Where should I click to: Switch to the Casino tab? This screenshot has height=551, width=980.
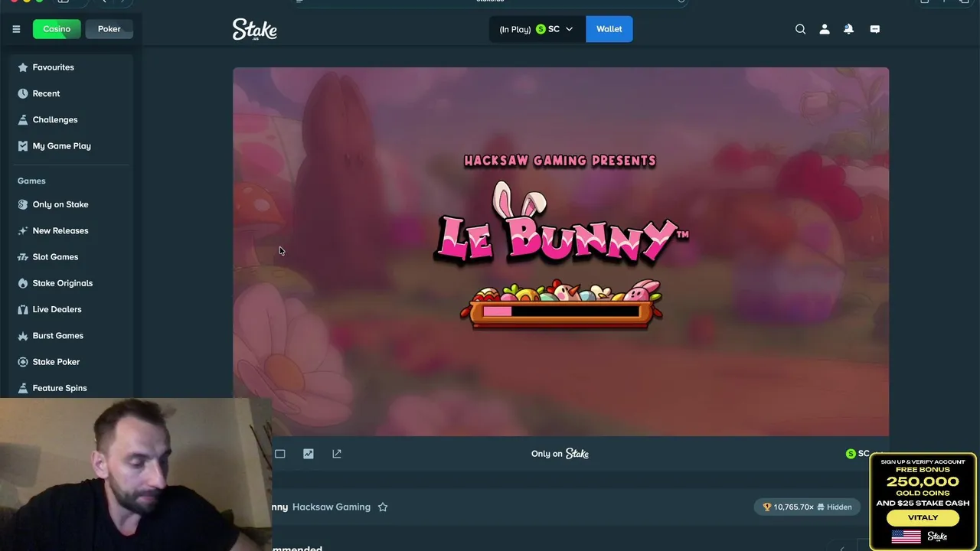57,29
